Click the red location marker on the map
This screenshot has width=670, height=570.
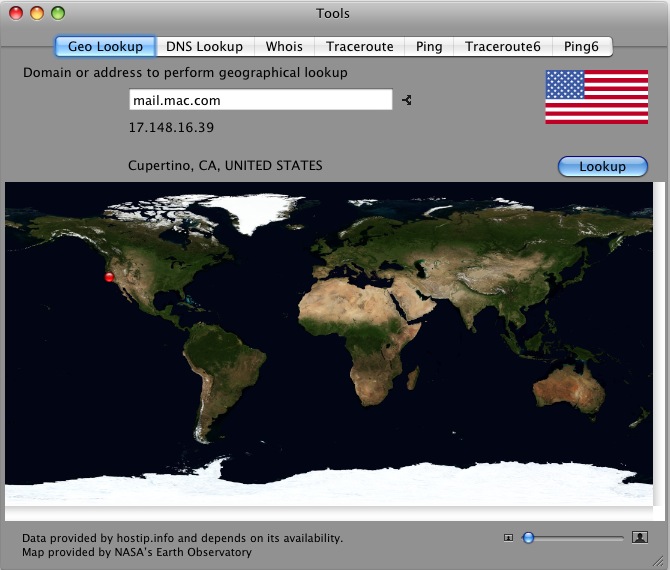coord(110,277)
